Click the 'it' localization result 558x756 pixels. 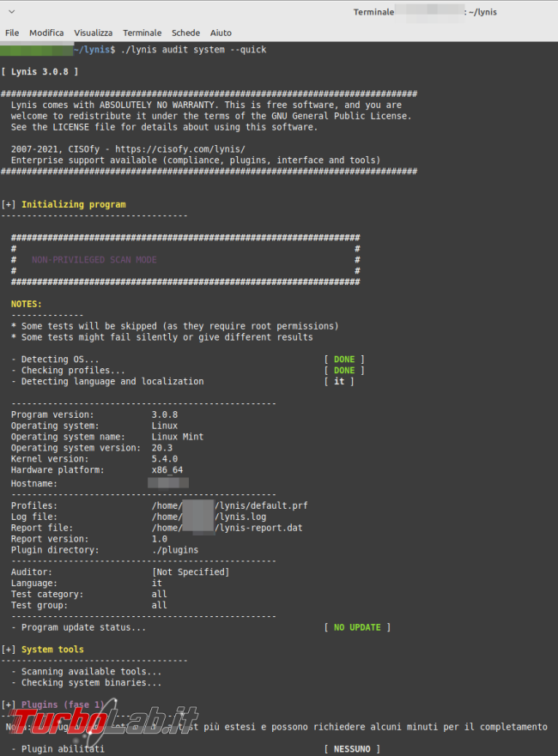pyautogui.click(x=339, y=381)
